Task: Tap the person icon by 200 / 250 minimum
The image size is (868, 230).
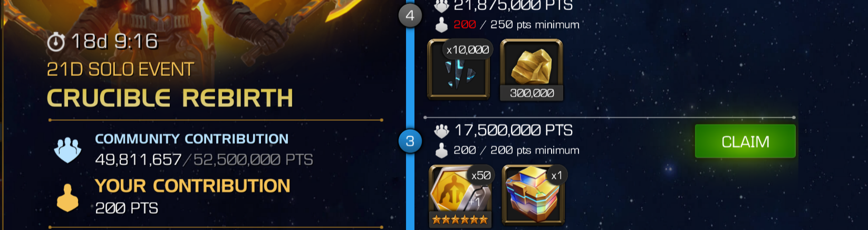Action: [441, 25]
